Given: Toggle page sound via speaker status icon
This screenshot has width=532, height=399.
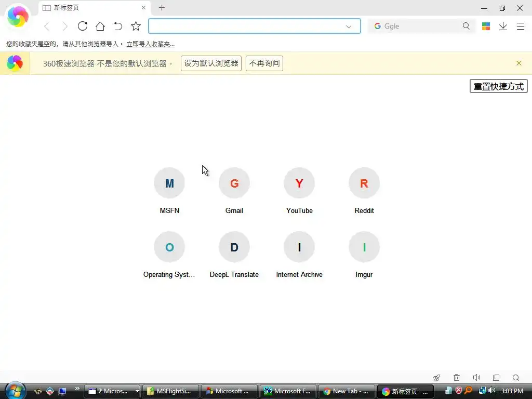Looking at the screenshot, I should [476, 378].
